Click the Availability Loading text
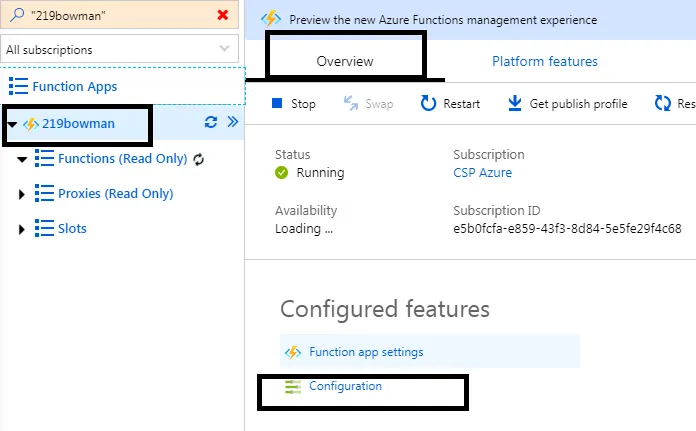Image resolution: width=696 pixels, height=431 pixels. [304, 229]
